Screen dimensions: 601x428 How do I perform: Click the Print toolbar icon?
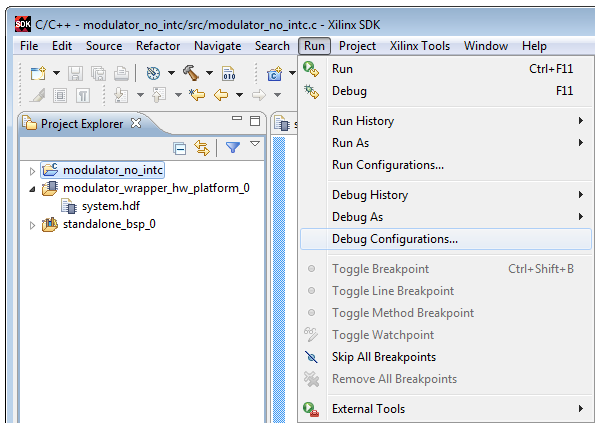[121, 73]
